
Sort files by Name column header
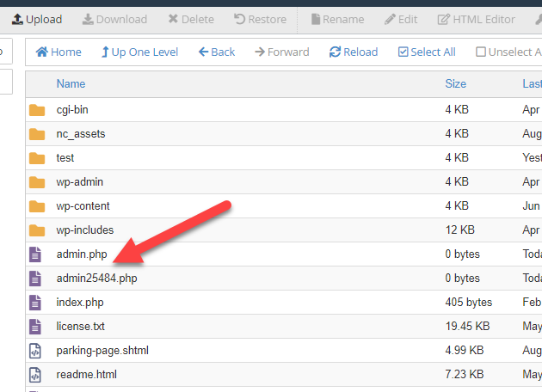pos(71,83)
